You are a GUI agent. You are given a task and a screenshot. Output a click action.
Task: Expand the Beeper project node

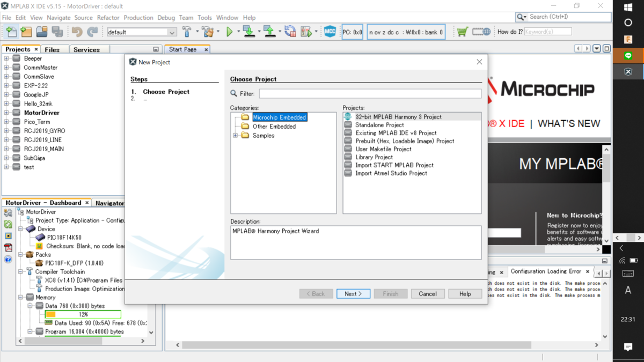[6, 58]
